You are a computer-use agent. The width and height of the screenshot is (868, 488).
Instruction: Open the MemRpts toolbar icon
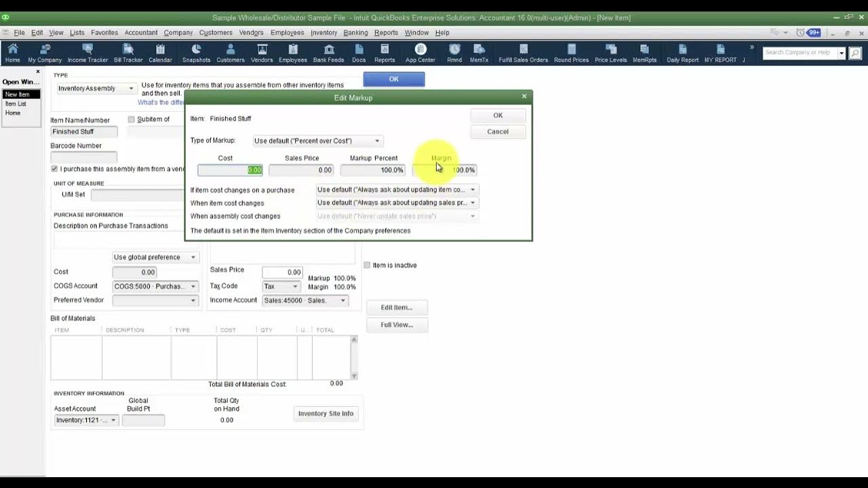pyautogui.click(x=645, y=54)
